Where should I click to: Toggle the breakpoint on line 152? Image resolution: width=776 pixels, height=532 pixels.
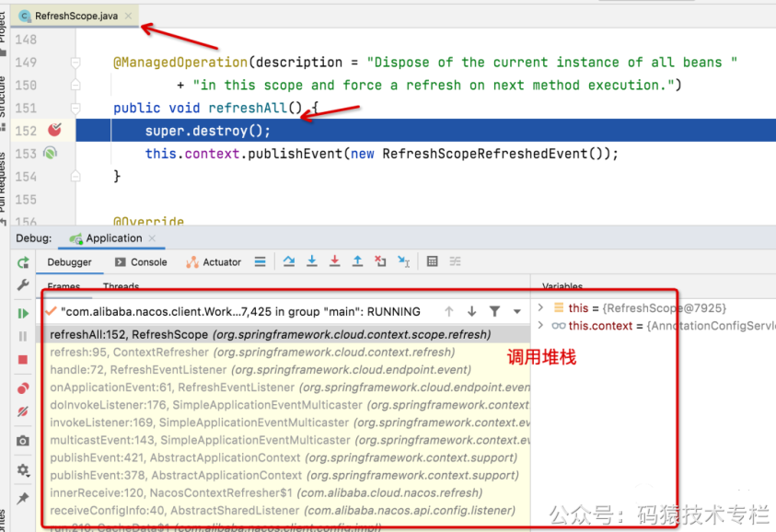[x=54, y=130]
